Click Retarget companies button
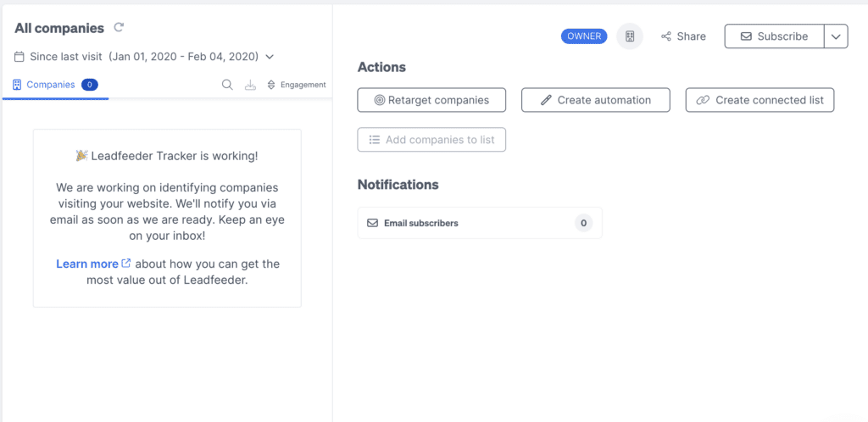The height and width of the screenshot is (422, 868). 431,100
